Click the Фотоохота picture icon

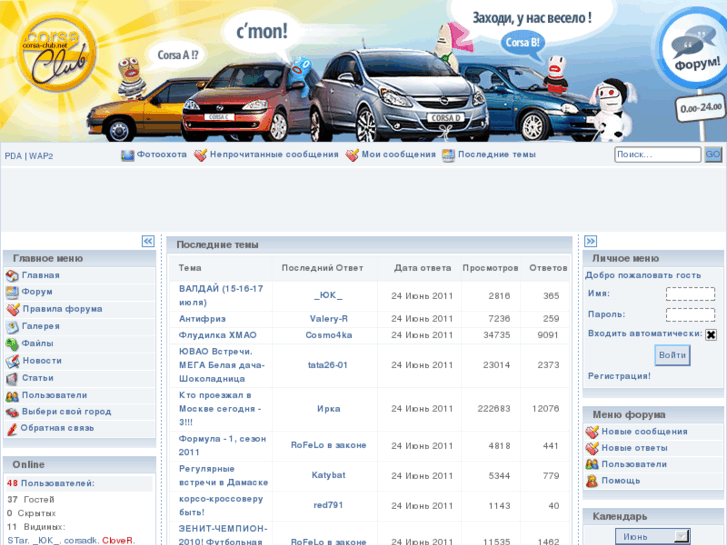coord(128,155)
